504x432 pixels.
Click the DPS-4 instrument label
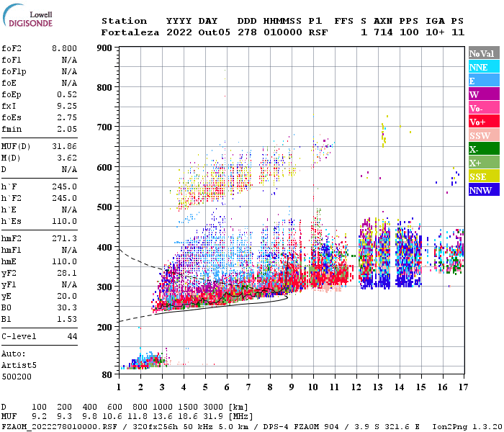coord(276,427)
